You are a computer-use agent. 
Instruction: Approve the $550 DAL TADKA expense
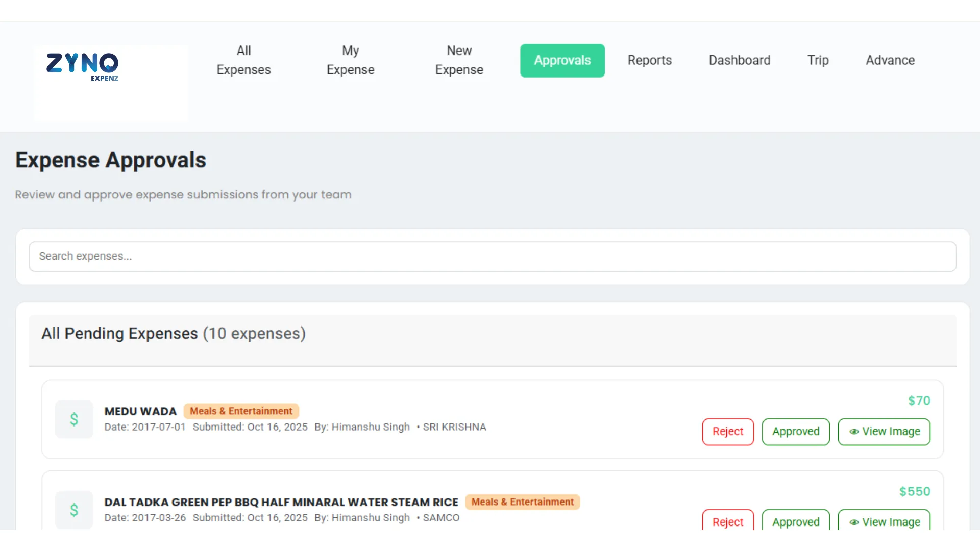796,521
